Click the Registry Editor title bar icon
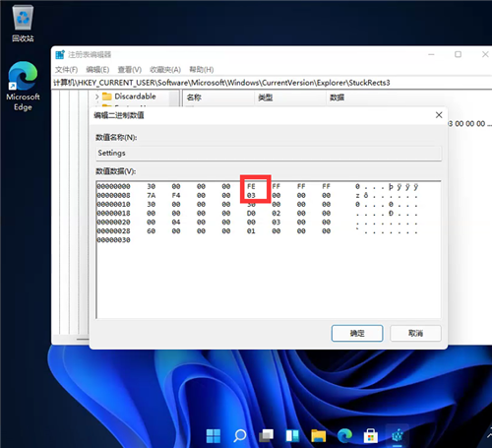 point(60,54)
